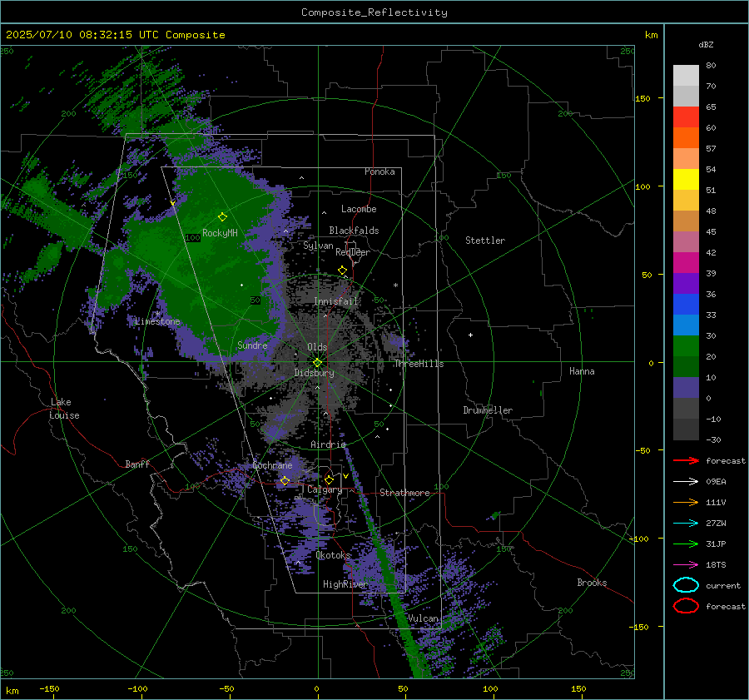The height and width of the screenshot is (700, 749).
Task: Select the blue swatch between 36 and 33
Action: [x=686, y=305]
